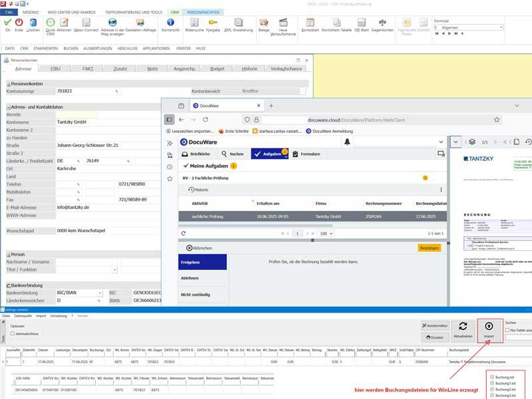Click the Löschen icon in the ribbon
This screenshot has width=532, height=399.
(x=33, y=23)
